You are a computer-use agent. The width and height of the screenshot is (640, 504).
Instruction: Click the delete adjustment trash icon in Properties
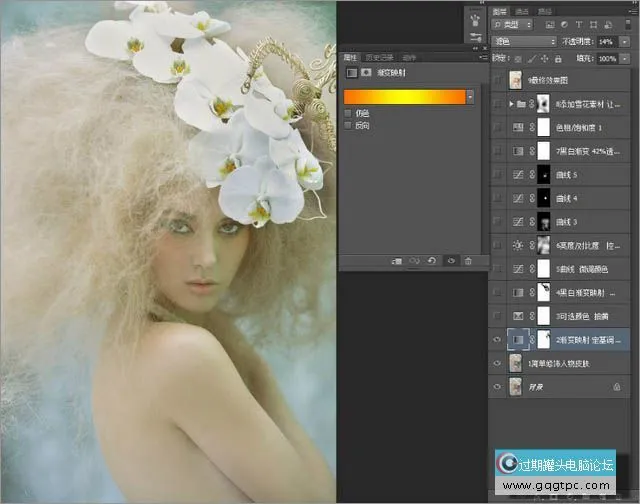tap(467, 261)
